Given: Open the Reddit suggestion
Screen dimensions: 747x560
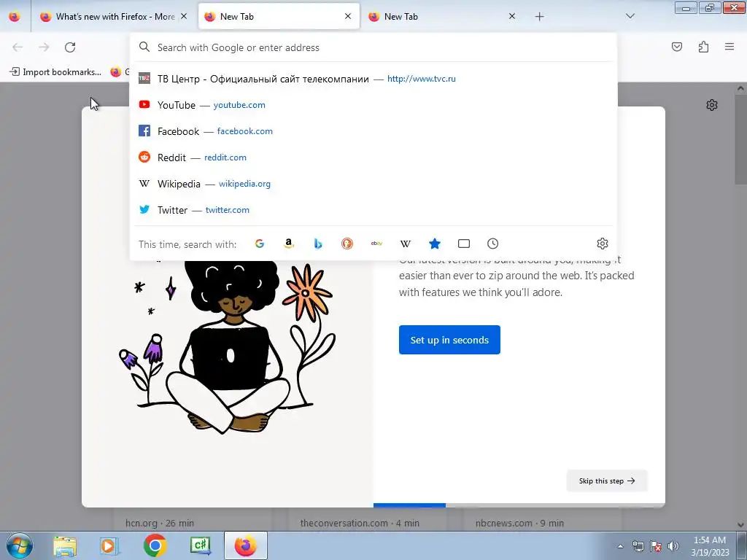Looking at the screenshot, I should (373, 157).
